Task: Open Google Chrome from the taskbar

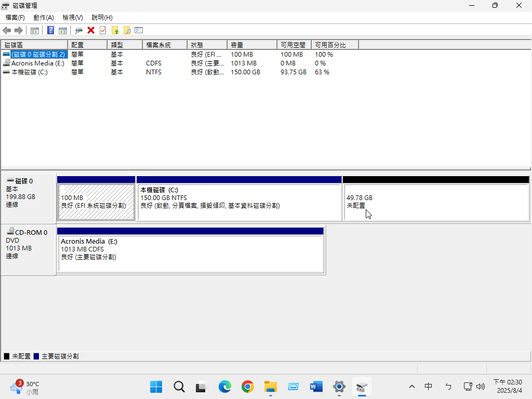Action: 247,387
